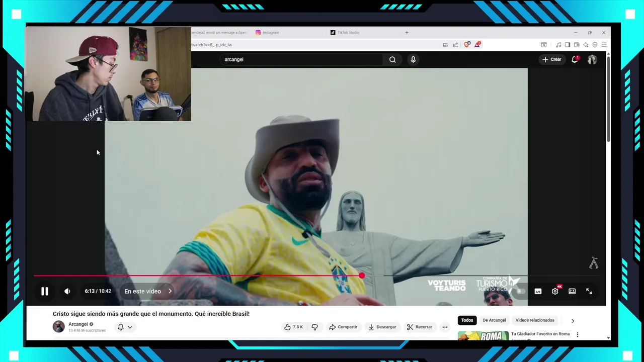Show more filter chips with right chevron
Image resolution: width=644 pixels, height=362 pixels.
573,321
